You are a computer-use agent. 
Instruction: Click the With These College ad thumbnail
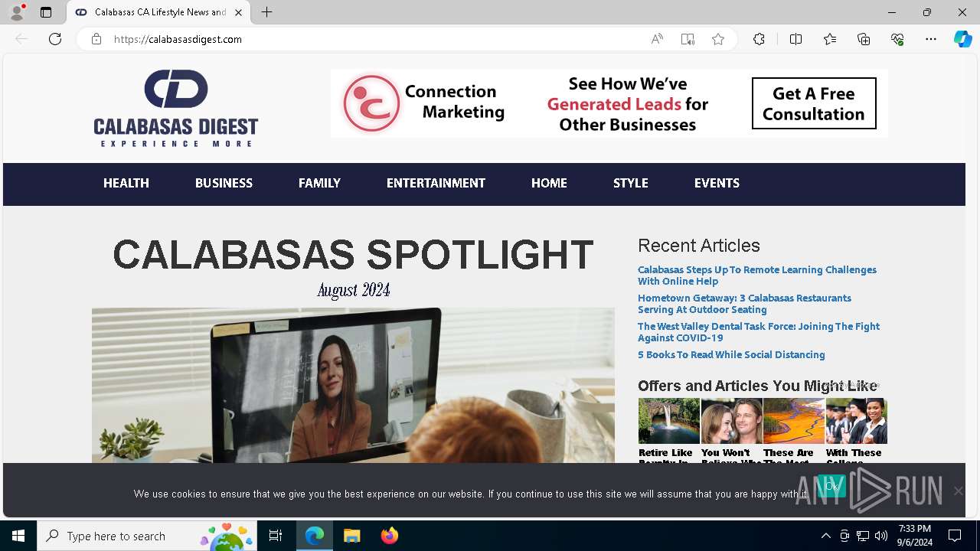pos(856,421)
